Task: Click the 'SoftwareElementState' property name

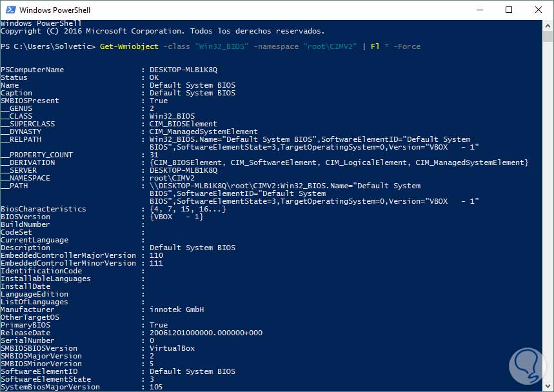Action: pyautogui.click(x=46, y=379)
